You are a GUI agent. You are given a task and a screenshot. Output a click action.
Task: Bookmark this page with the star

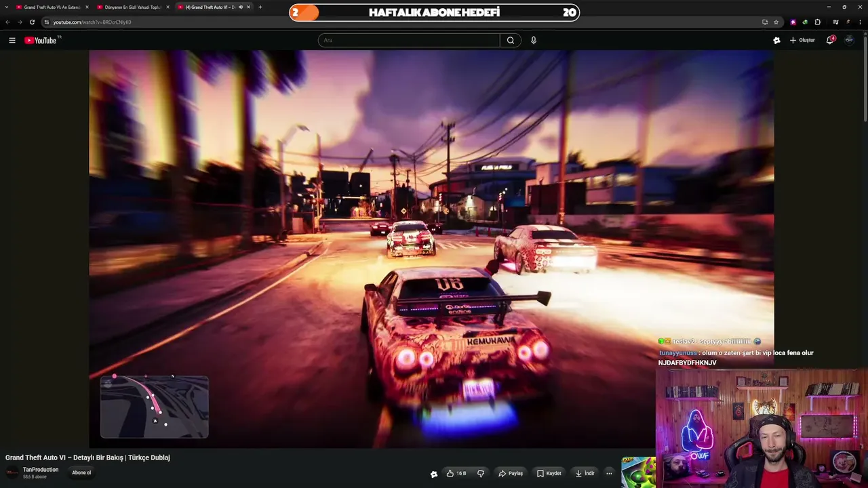coord(776,22)
